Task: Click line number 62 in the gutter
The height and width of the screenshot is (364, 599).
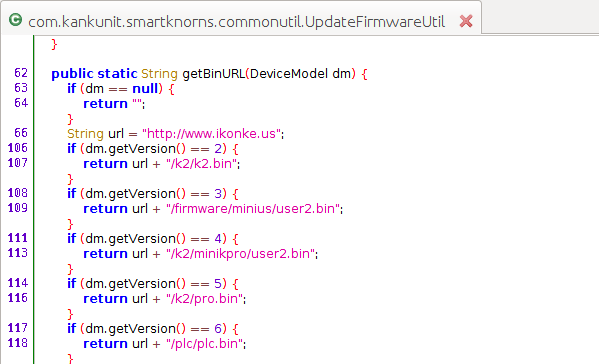Action: pos(21,73)
